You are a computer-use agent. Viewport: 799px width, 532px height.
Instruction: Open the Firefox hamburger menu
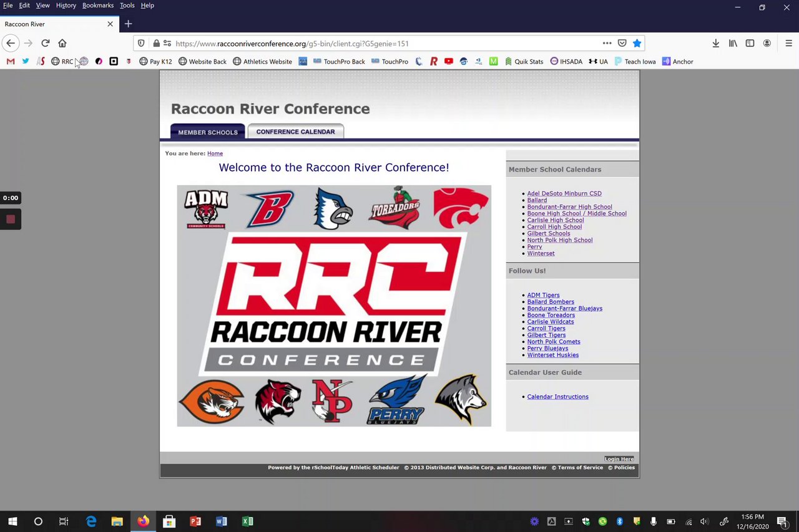point(789,43)
